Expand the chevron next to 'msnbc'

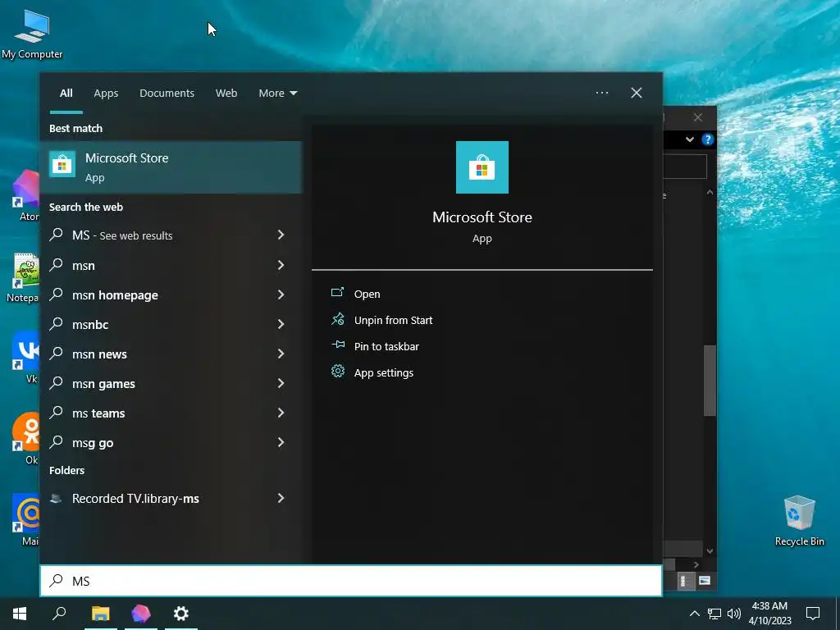click(x=281, y=324)
